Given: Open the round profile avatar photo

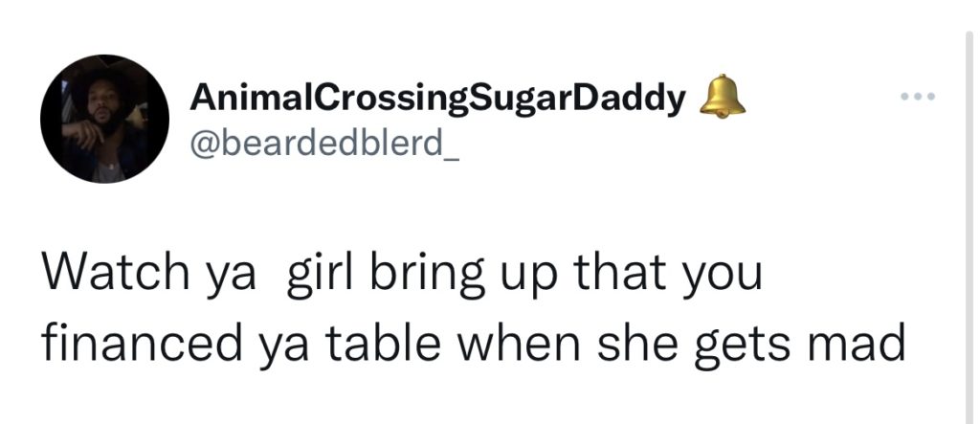Looking at the screenshot, I should (104, 119).
